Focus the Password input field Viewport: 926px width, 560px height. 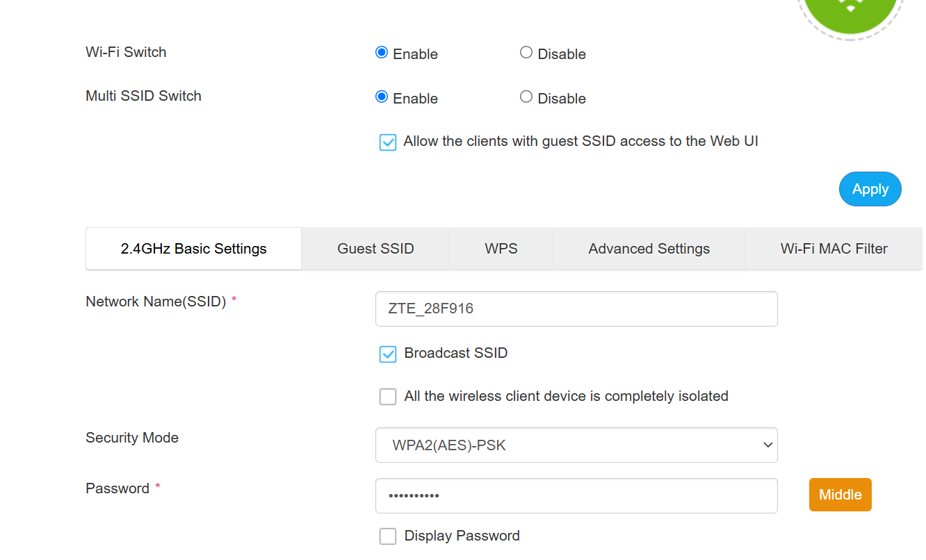pos(576,495)
